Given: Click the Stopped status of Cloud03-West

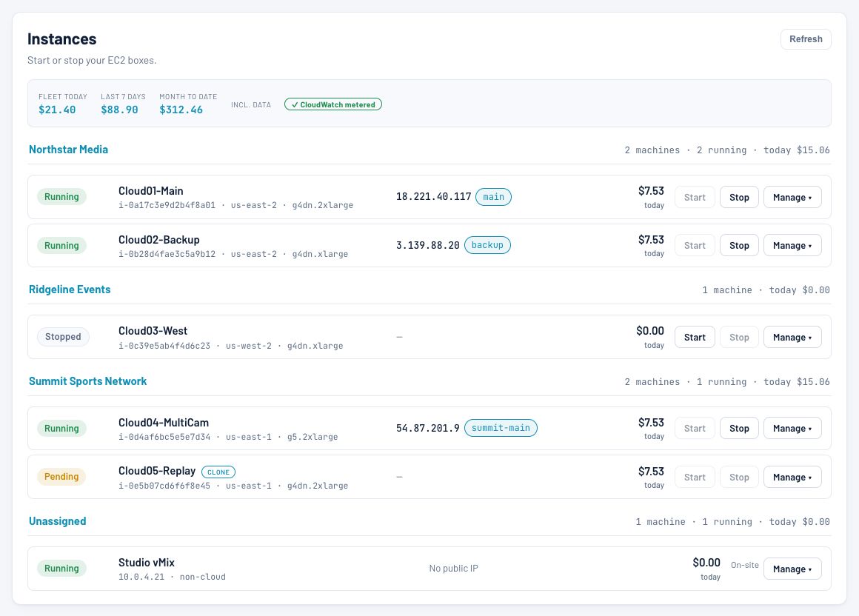Looking at the screenshot, I should pos(63,337).
